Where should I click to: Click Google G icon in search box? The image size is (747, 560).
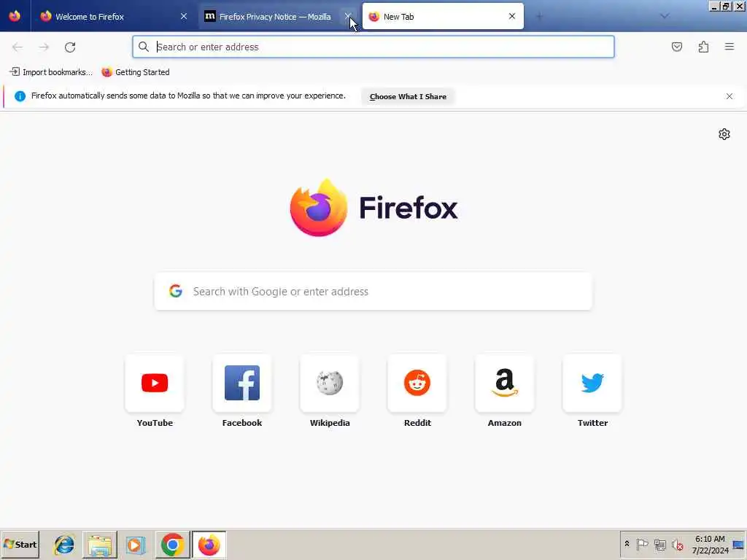176,291
